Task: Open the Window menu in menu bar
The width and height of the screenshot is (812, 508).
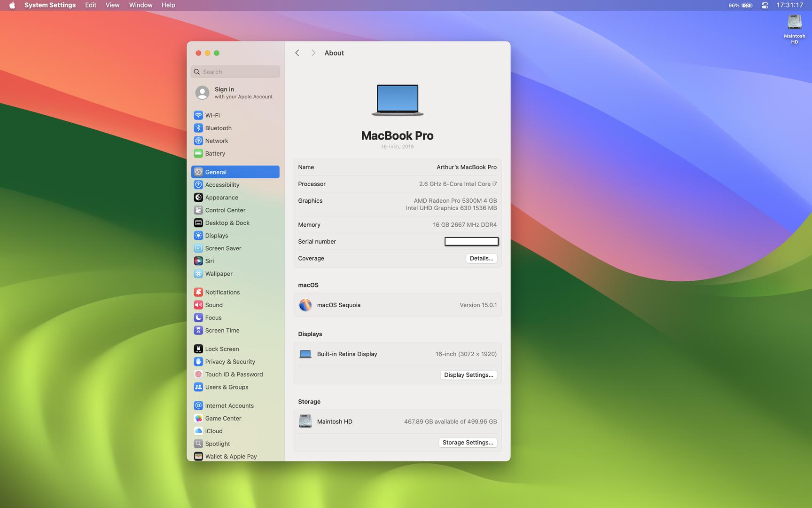Action: (141, 5)
